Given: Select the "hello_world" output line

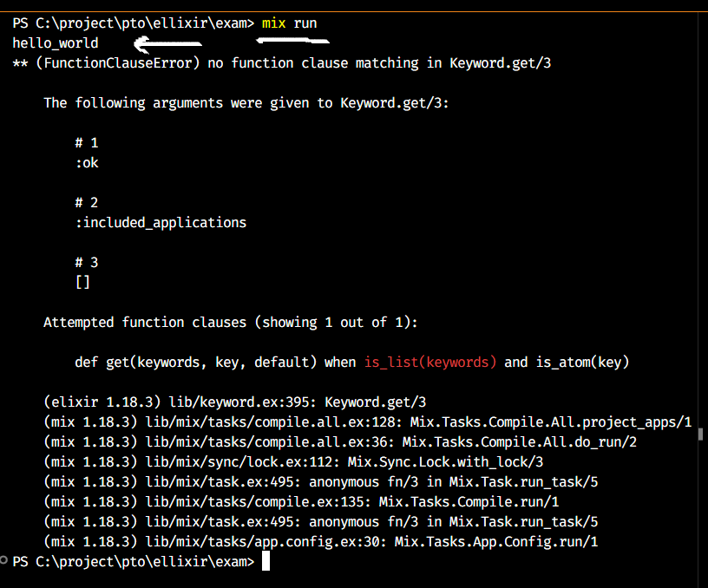Looking at the screenshot, I should [55, 42].
